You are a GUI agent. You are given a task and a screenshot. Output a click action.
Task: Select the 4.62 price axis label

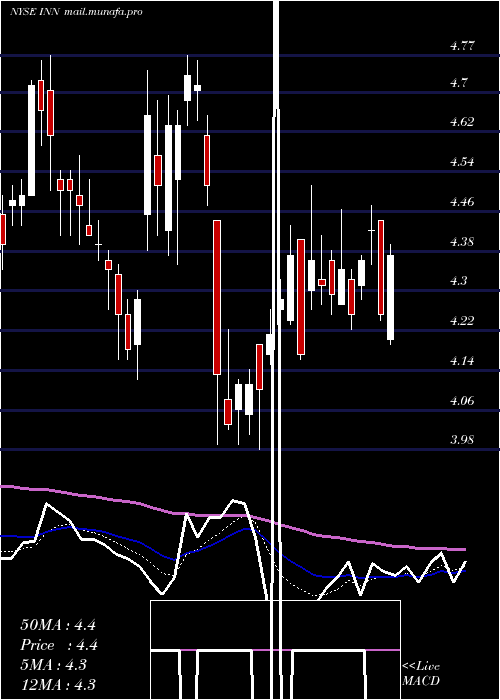[x=462, y=121]
